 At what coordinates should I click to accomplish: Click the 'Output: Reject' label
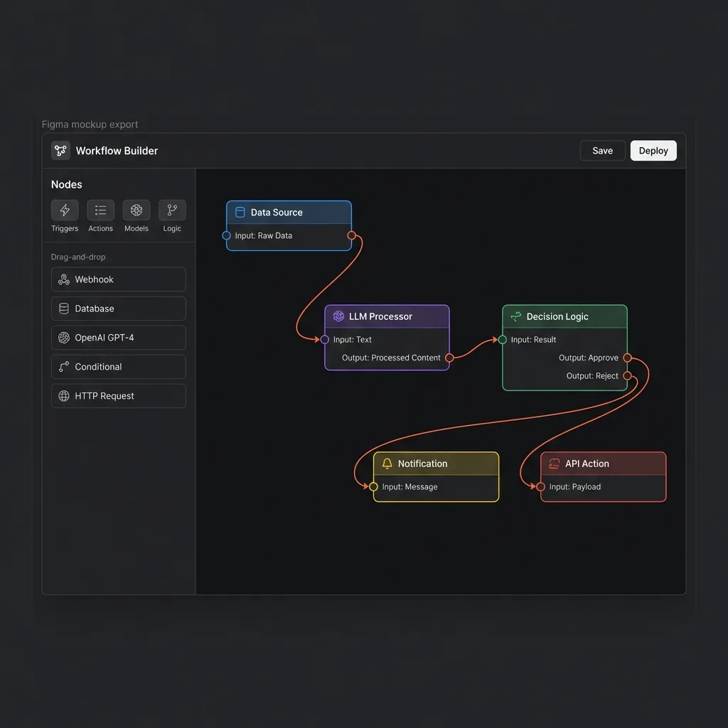pos(592,376)
